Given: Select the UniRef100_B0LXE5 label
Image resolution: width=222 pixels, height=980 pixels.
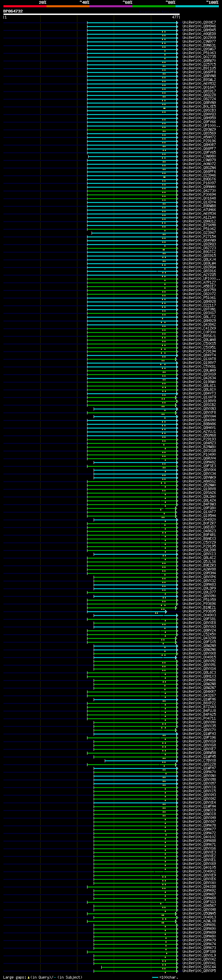Looking at the screenshot, I should [x=199, y=106].
